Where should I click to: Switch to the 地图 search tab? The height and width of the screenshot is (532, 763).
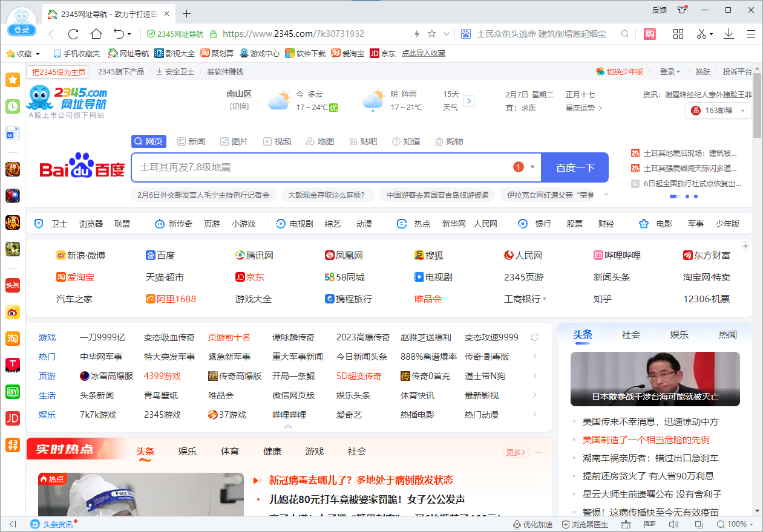[320, 141]
